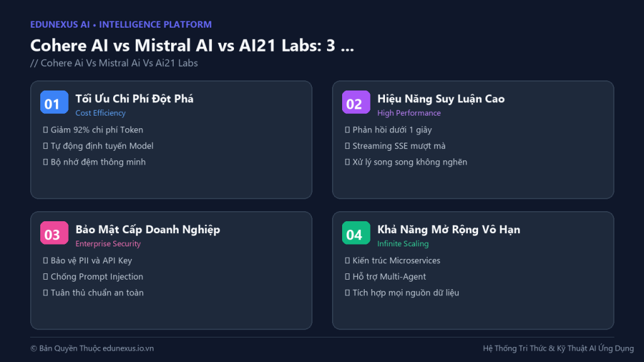This screenshot has height=362, width=644.
Task: Click the blue 01 number badge
Action: point(54,102)
